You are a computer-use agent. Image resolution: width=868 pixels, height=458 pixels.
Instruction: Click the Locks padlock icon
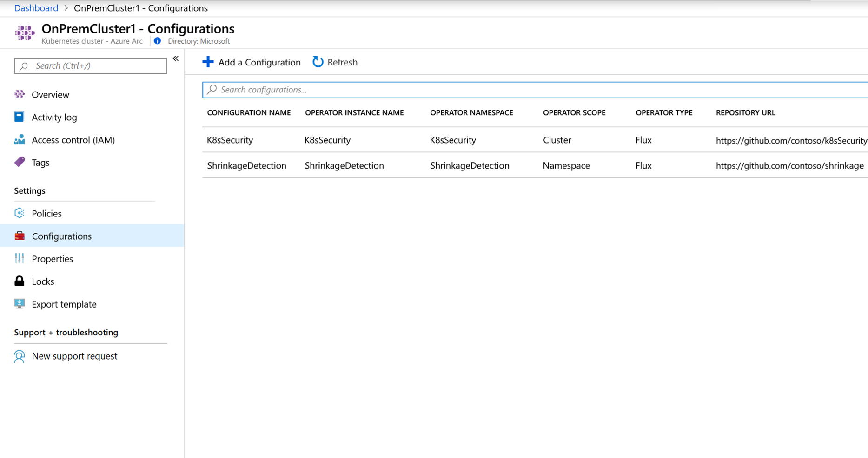[x=20, y=281]
